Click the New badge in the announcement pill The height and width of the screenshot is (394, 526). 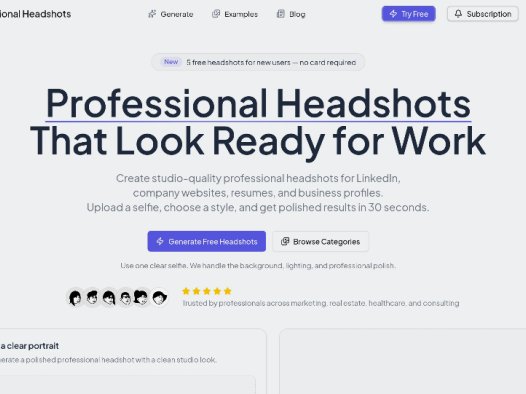click(171, 62)
